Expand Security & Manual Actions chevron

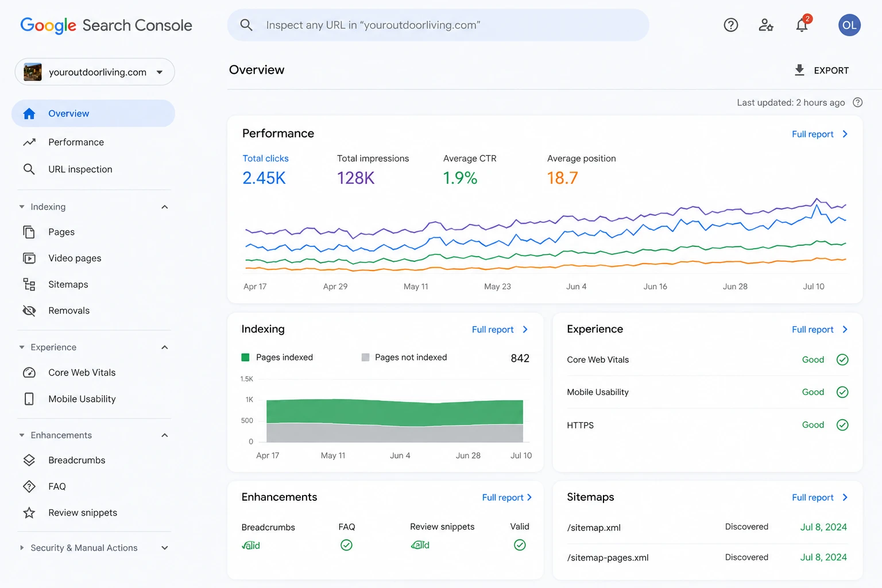tap(165, 548)
